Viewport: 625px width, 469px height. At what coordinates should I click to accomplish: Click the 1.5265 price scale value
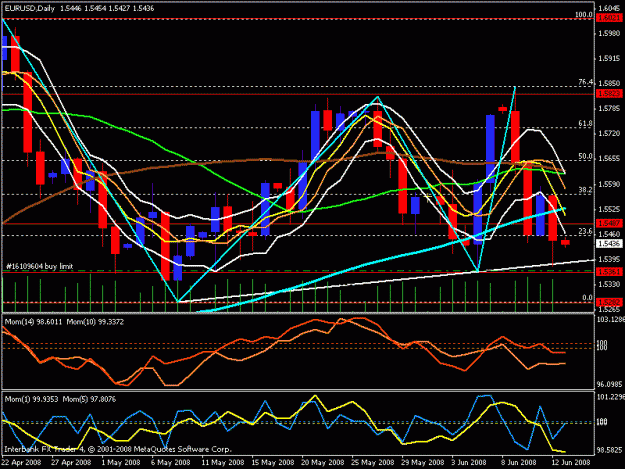point(610,309)
